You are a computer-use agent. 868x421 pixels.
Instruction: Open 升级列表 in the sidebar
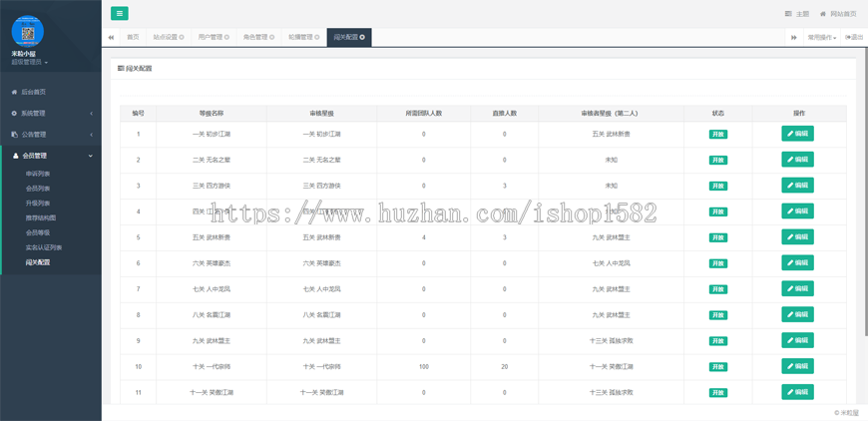click(x=38, y=204)
